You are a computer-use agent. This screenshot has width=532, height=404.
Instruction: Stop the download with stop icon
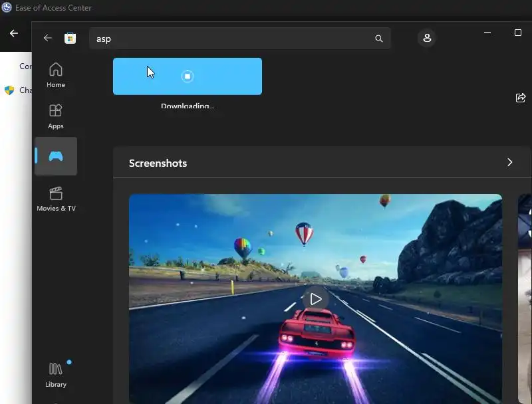pos(188,76)
